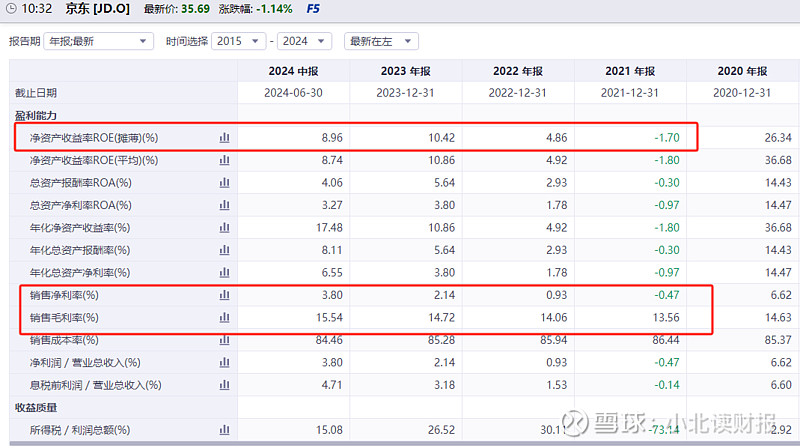Click the 总资产报酬率ROA(%) label

click(x=81, y=183)
